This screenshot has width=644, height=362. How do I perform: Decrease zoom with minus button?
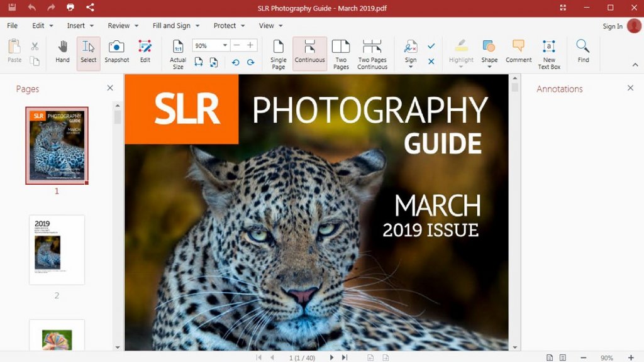[x=236, y=45]
